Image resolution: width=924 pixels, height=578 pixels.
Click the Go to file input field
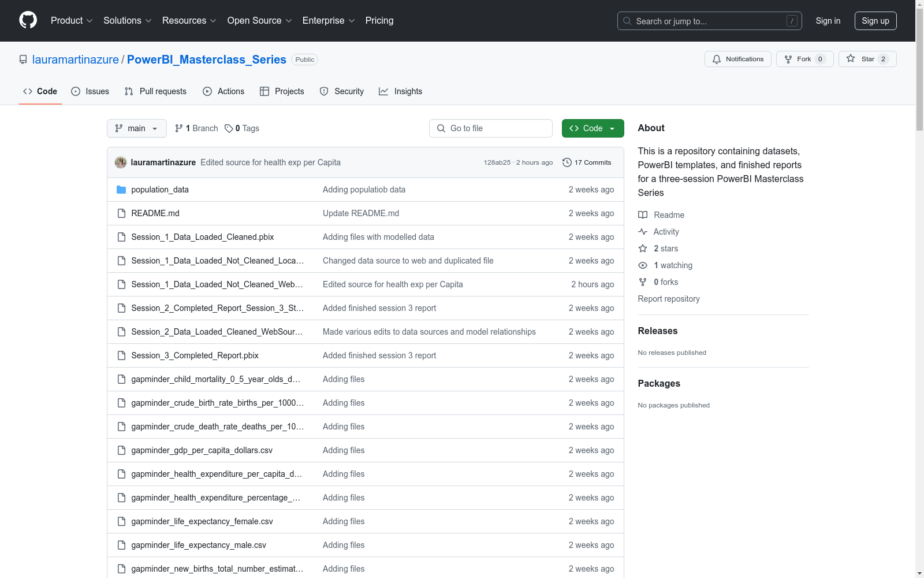491,128
